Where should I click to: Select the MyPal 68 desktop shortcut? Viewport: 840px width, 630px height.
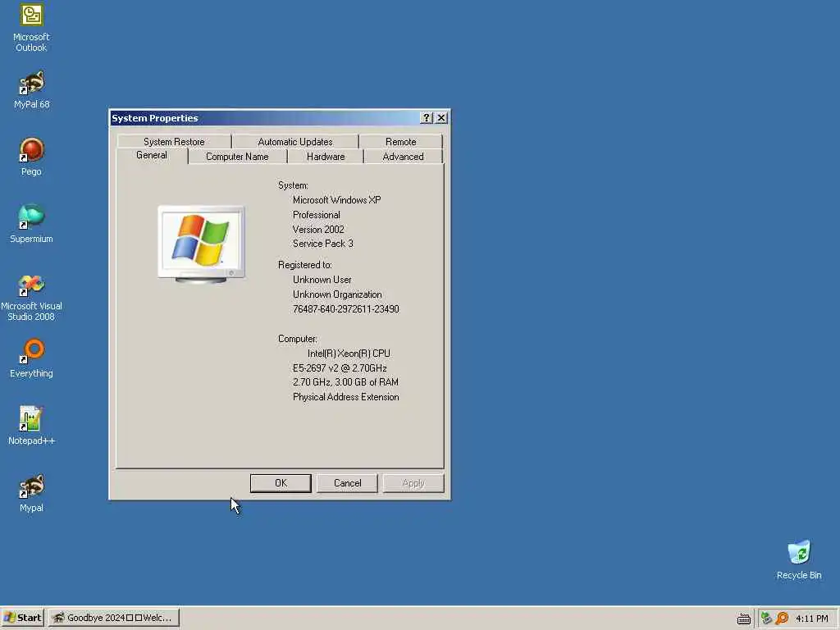32,90
